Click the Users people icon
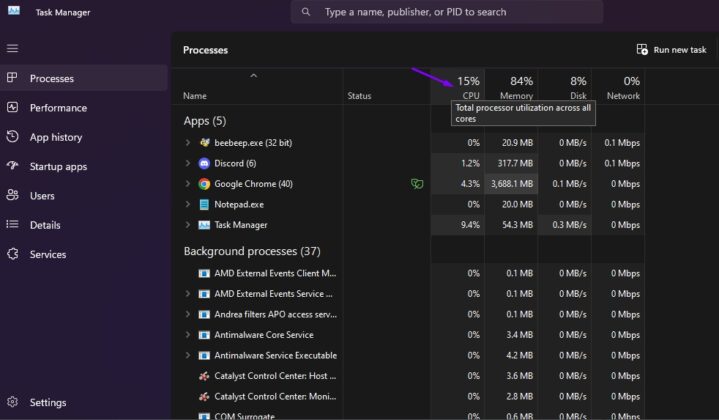 [12, 195]
